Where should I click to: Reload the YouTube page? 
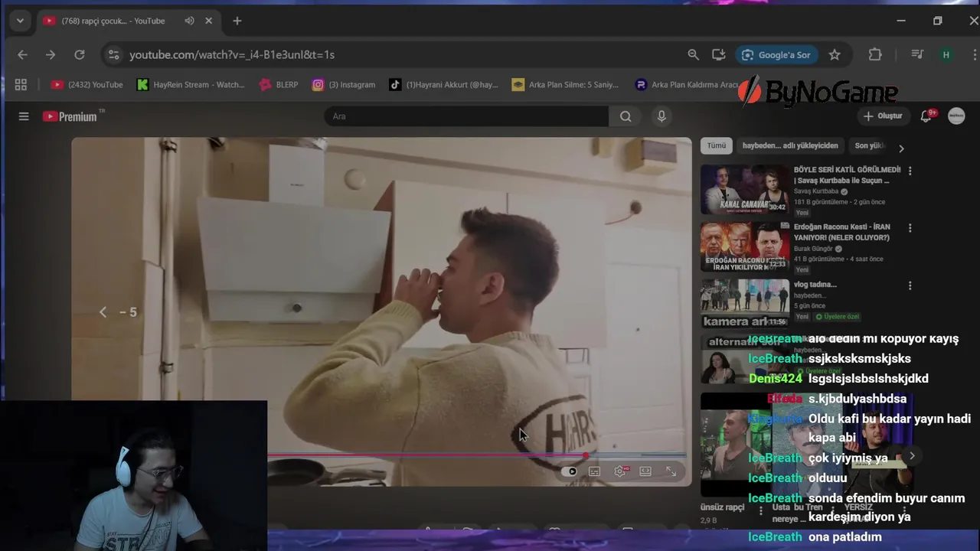pos(79,54)
